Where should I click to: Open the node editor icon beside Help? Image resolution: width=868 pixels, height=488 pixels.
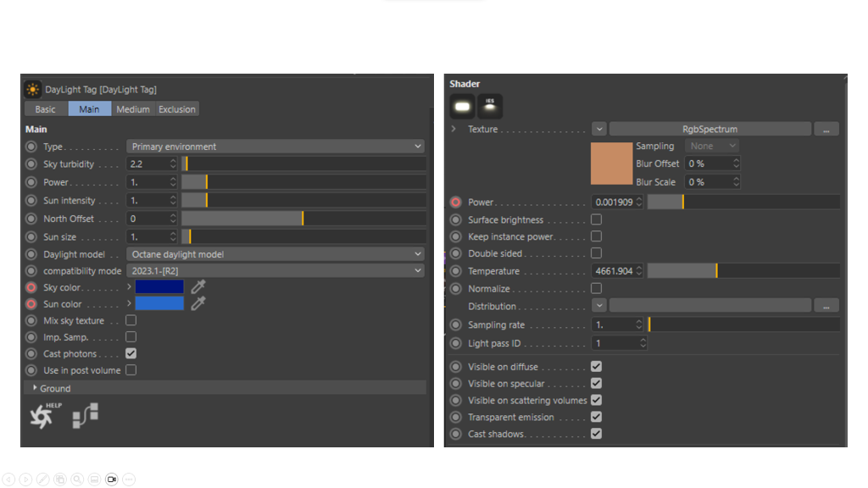85,415
